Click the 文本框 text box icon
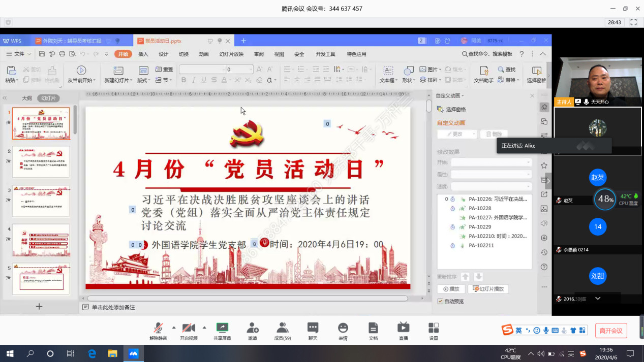This screenshot has height=362, width=644. click(388, 70)
